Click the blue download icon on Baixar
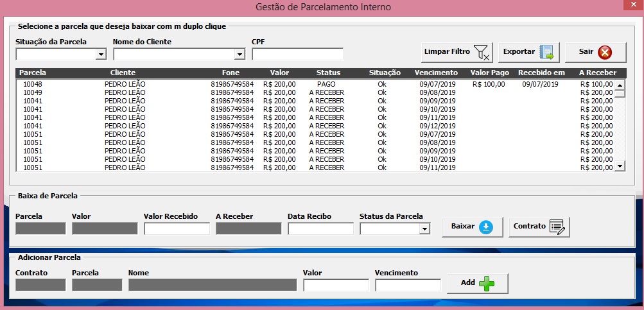The width and height of the screenshot is (644, 310). [x=486, y=227]
